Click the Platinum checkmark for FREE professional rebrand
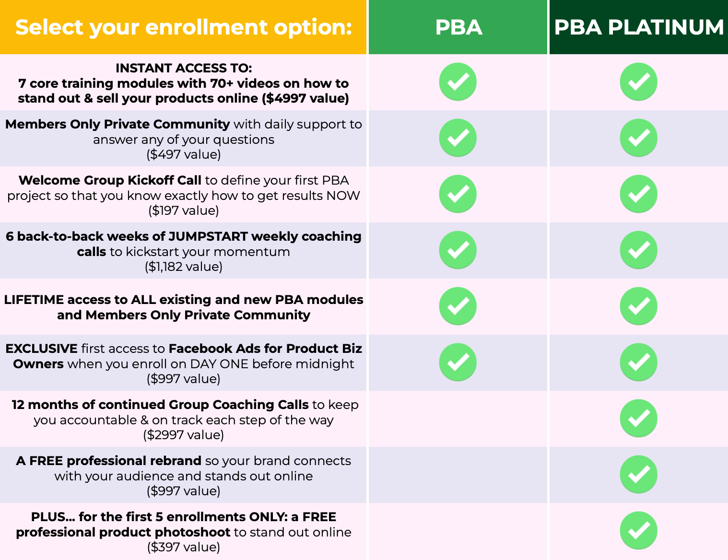 point(639,475)
